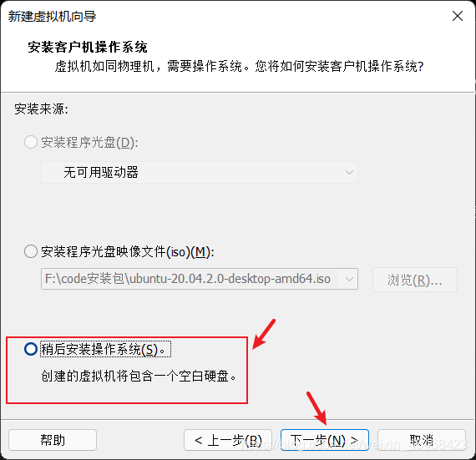This screenshot has height=460, width=476.
Task: Select the 稍后安装操作系统(S) radio circle
Action: coord(31,349)
